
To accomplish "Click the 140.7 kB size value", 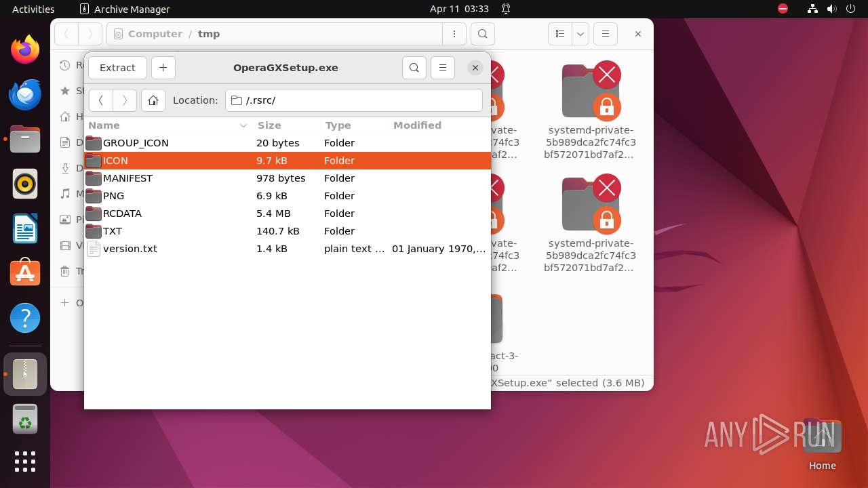I will point(277,231).
